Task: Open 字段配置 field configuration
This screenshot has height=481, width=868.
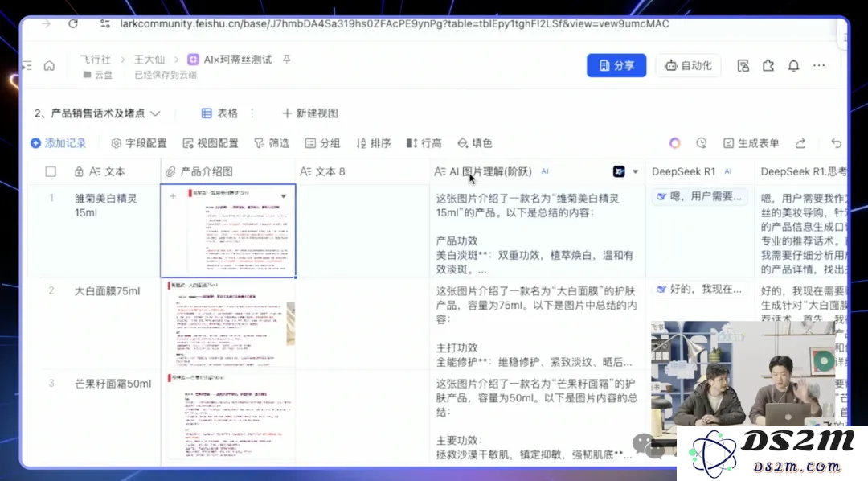Action: click(x=139, y=143)
